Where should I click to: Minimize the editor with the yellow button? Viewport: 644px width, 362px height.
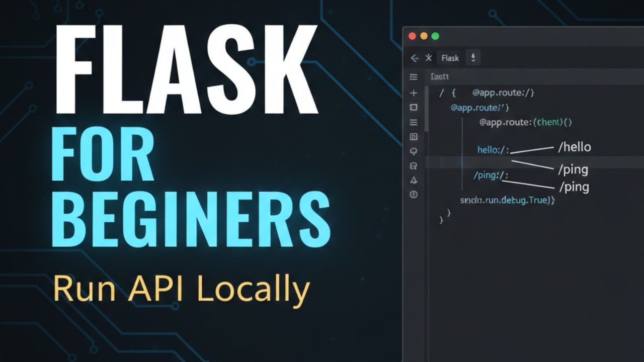coord(424,36)
